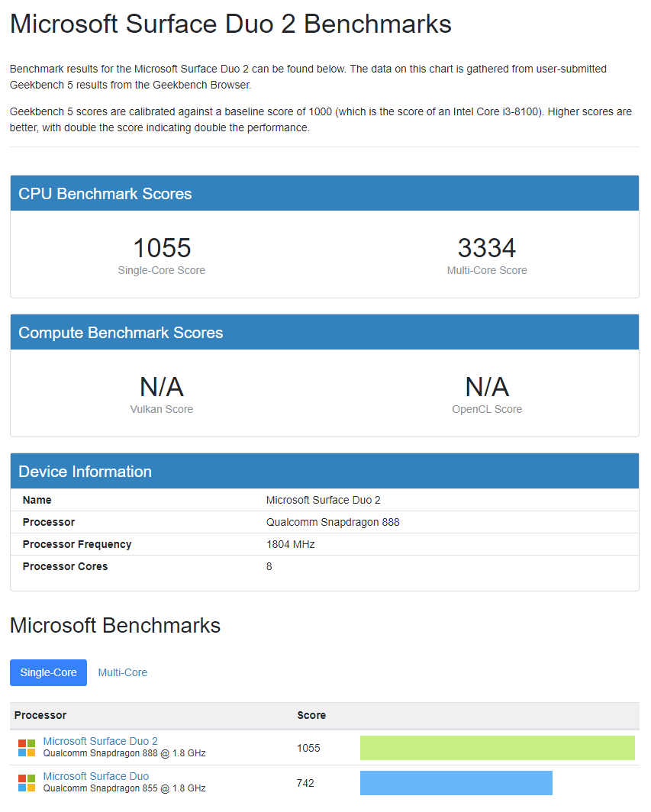The width and height of the screenshot is (651, 812).
Task: Click the blue score bar for Surface Duo
Action: (456, 782)
